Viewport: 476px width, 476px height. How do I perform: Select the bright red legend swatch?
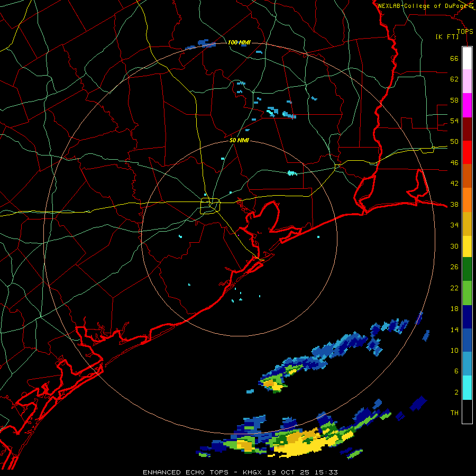pyautogui.click(x=467, y=152)
